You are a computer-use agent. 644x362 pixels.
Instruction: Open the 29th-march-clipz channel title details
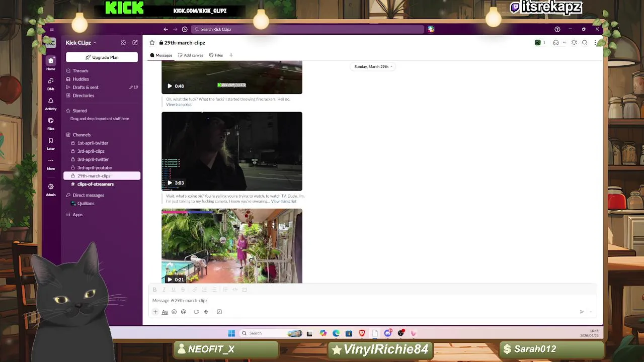(182, 43)
